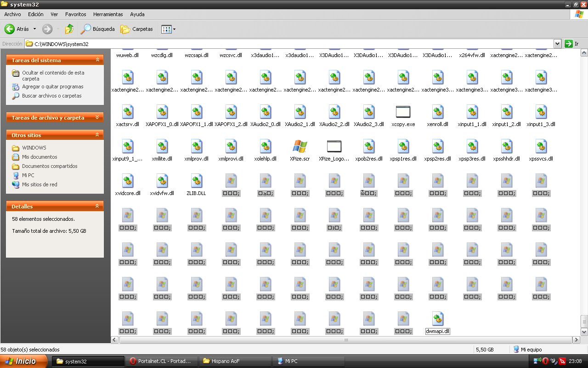Image resolution: width=588 pixels, height=368 pixels.
Task: Select the xinput1_1.dll file icon
Action: [x=472, y=112]
